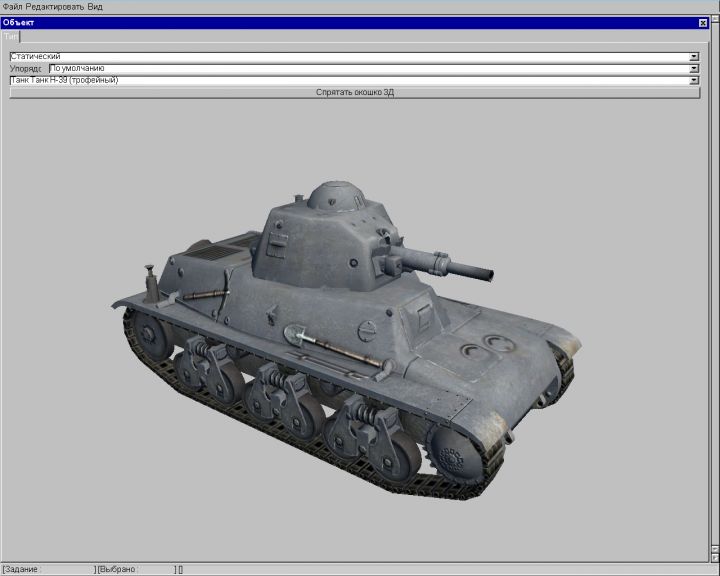Click the scrollbar down arrow at bottom right
This screenshot has height=576, width=720.
(x=714, y=560)
